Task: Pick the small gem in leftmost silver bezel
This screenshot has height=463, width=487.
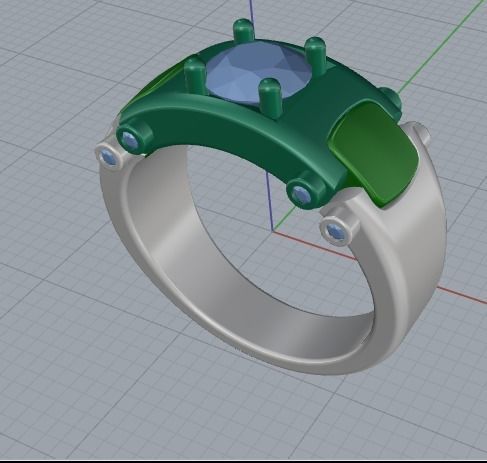Action: coord(108,157)
